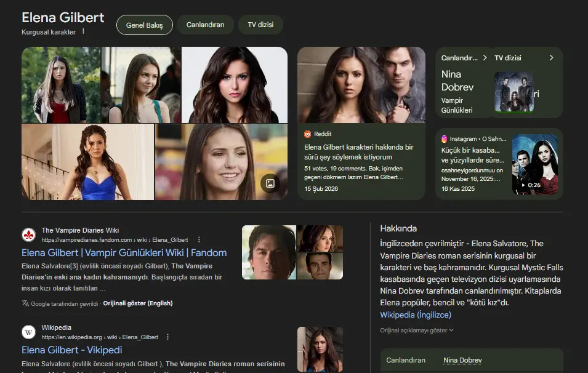Click the 15 Şub 2026 date on the Reddit card
Viewport: 588px width, 373px height.
[321, 189]
